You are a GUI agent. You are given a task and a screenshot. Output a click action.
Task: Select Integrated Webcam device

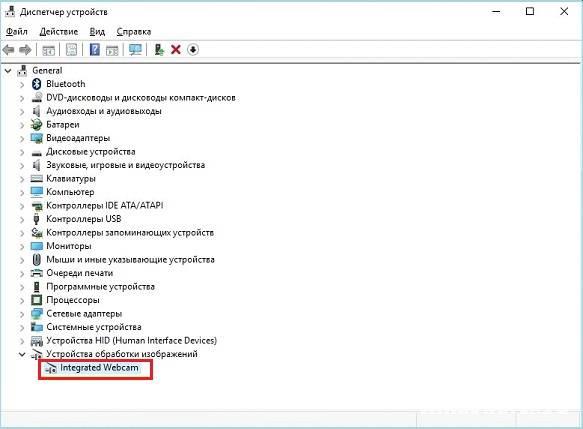click(x=99, y=368)
